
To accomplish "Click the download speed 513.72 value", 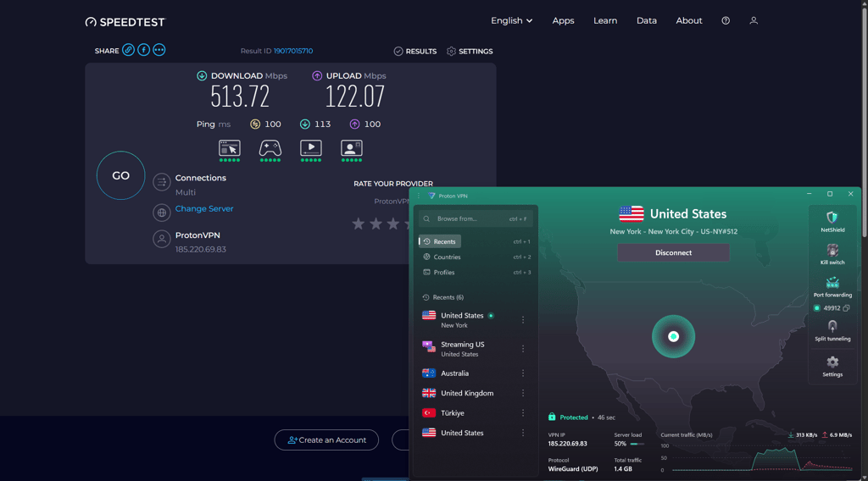I will pyautogui.click(x=240, y=97).
